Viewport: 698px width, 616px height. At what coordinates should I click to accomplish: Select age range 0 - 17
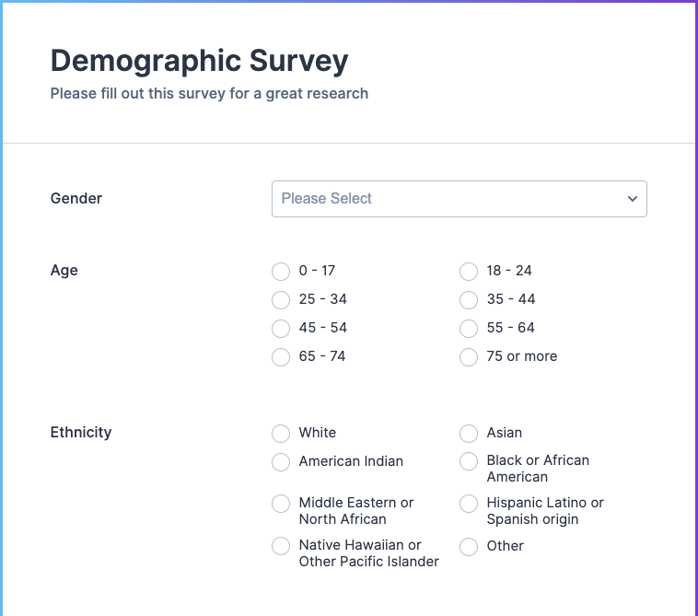[281, 272]
